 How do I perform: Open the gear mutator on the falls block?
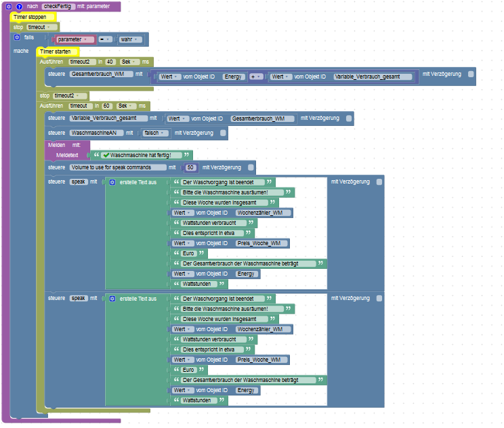(x=17, y=37)
